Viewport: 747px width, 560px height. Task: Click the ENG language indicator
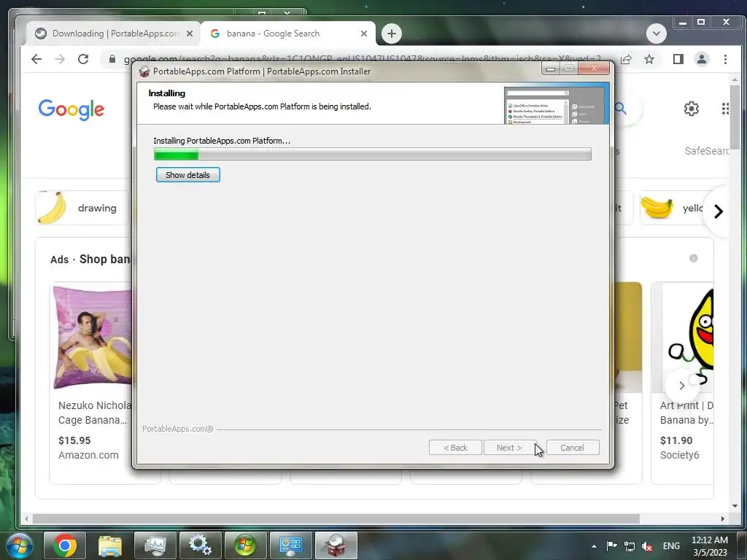(671, 546)
